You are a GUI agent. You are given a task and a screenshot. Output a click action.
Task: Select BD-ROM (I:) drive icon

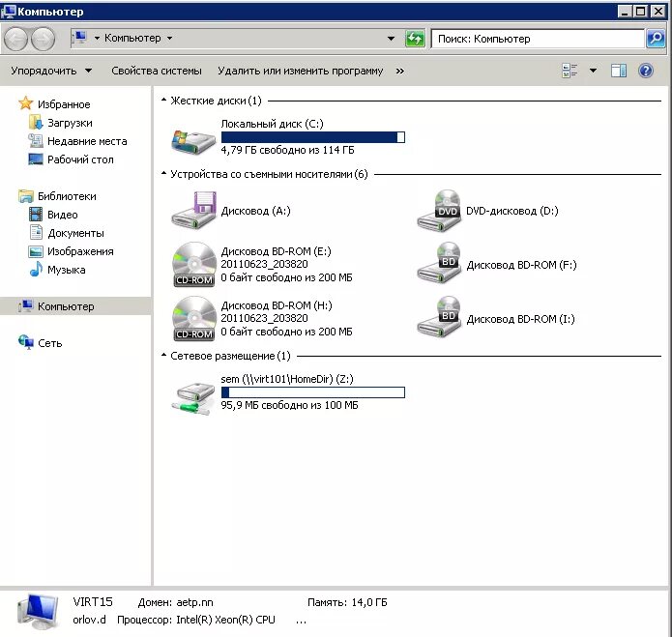[x=439, y=317]
